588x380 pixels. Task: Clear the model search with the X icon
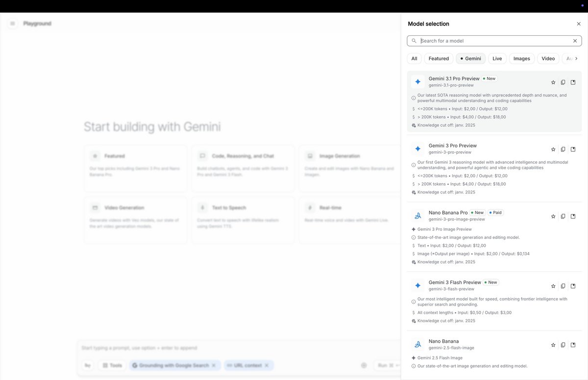(575, 41)
